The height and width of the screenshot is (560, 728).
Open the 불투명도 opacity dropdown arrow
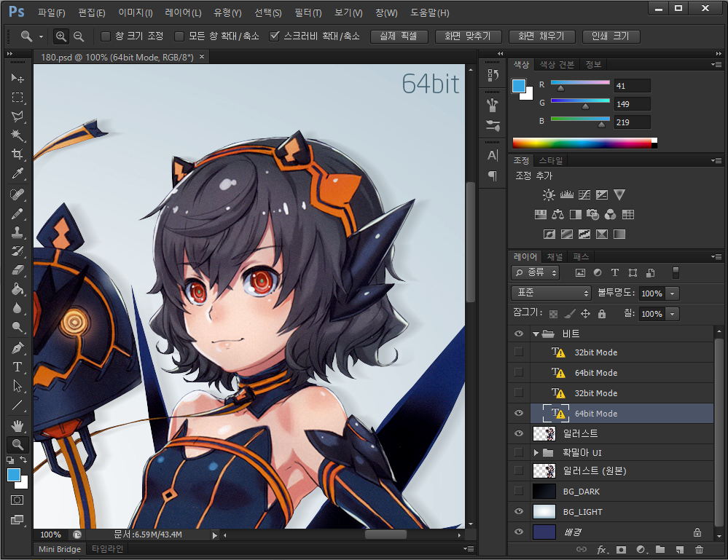(672, 293)
